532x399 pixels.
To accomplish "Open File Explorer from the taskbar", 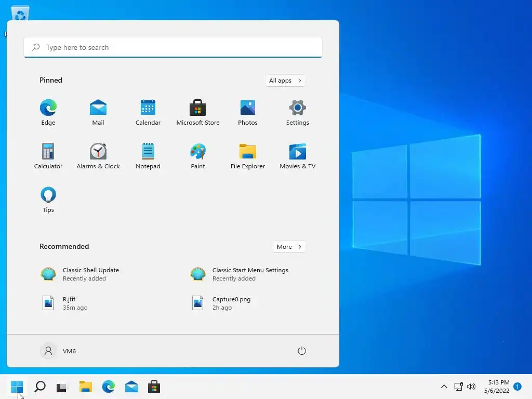I will [86, 387].
